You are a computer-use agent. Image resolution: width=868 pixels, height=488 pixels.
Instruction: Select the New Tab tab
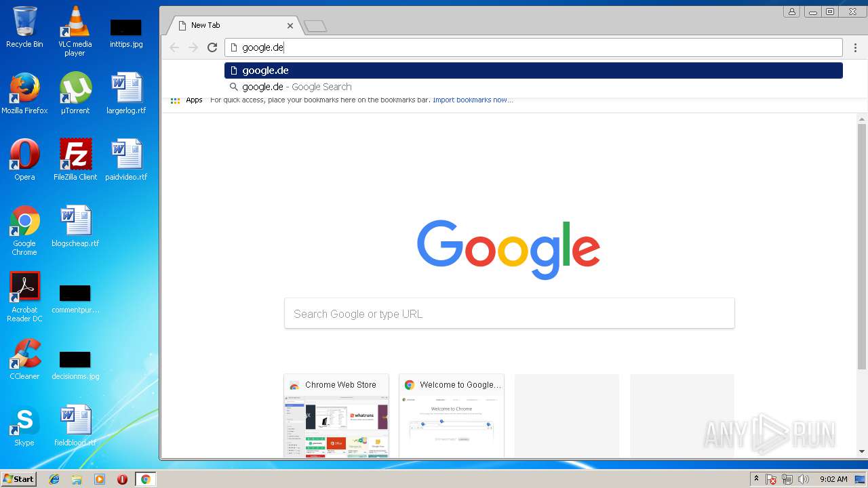click(x=234, y=25)
